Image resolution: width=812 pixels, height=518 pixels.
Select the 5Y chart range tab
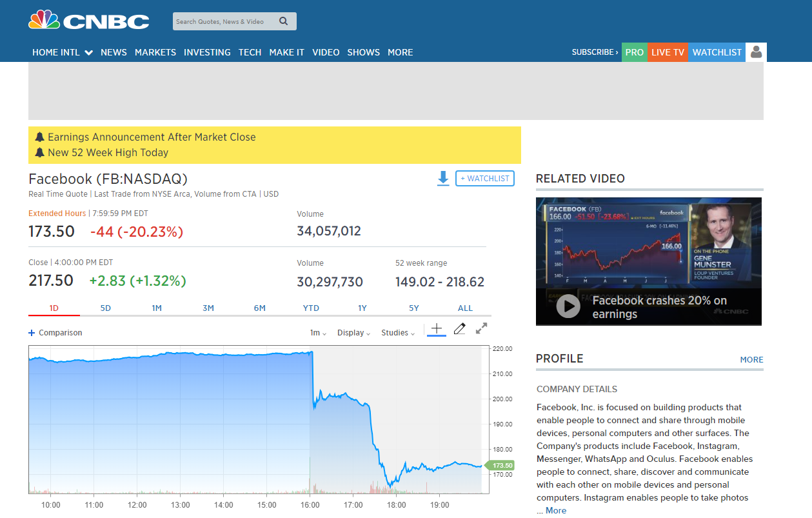(414, 308)
